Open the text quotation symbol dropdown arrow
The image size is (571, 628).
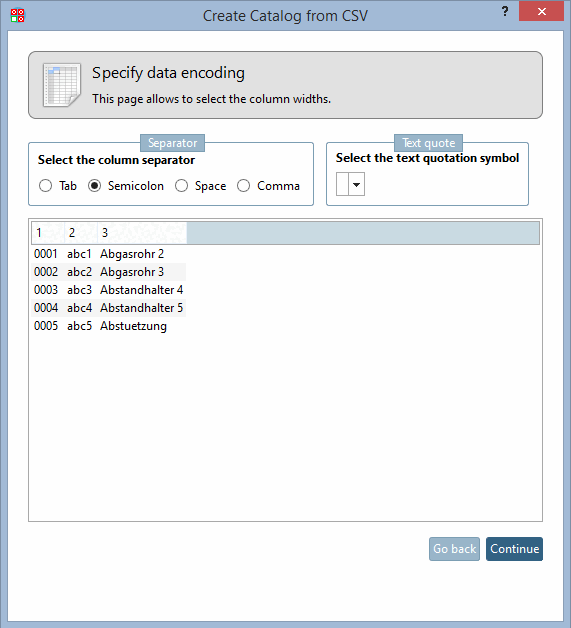[x=356, y=185]
